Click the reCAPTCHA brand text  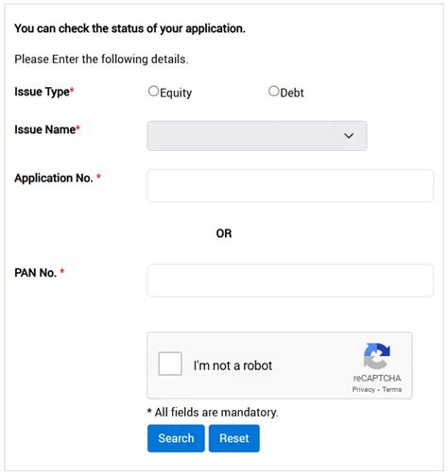tap(377, 378)
